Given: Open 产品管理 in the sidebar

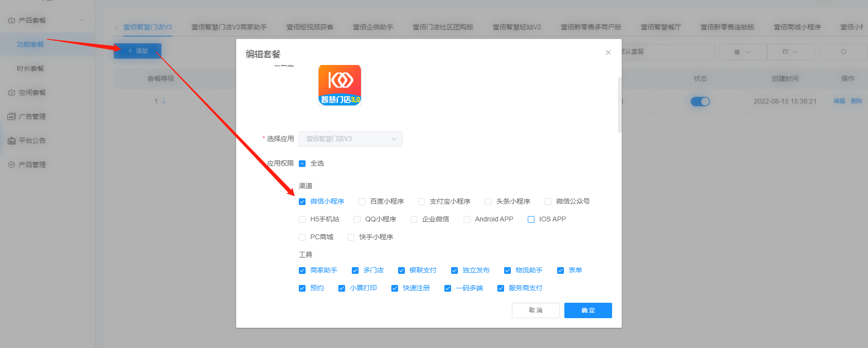Looking at the screenshot, I should 32,165.
